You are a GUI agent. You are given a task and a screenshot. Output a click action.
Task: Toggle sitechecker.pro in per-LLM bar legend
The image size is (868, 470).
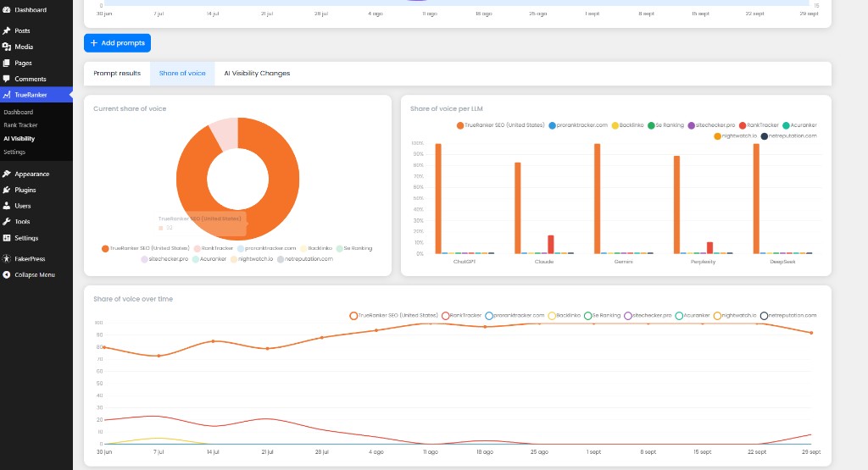pyautogui.click(x=711, y=125)
